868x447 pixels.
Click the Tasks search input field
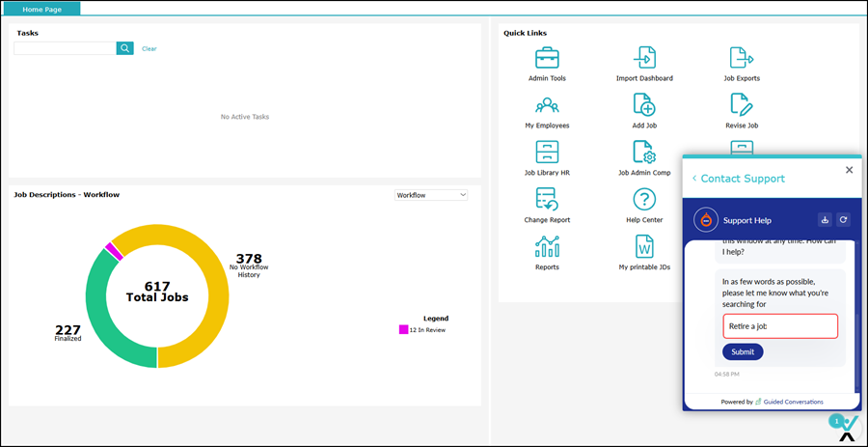tap(65, 48)
